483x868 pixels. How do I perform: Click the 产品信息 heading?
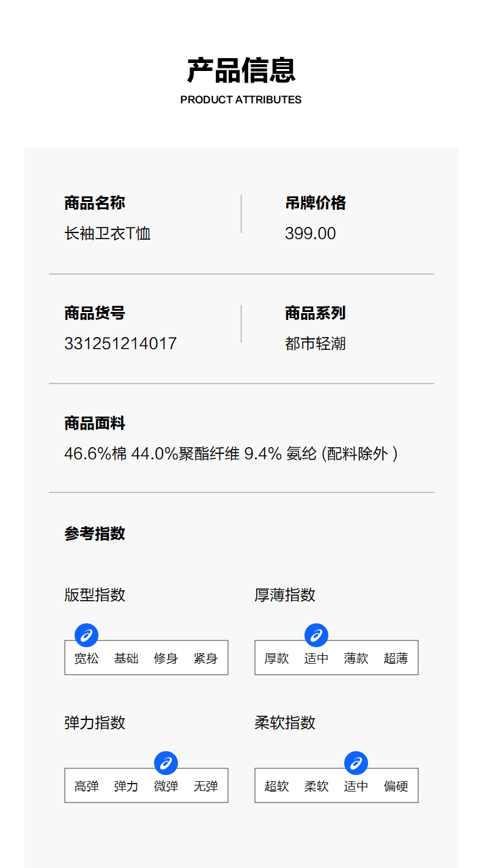click(x=242, y=70)
